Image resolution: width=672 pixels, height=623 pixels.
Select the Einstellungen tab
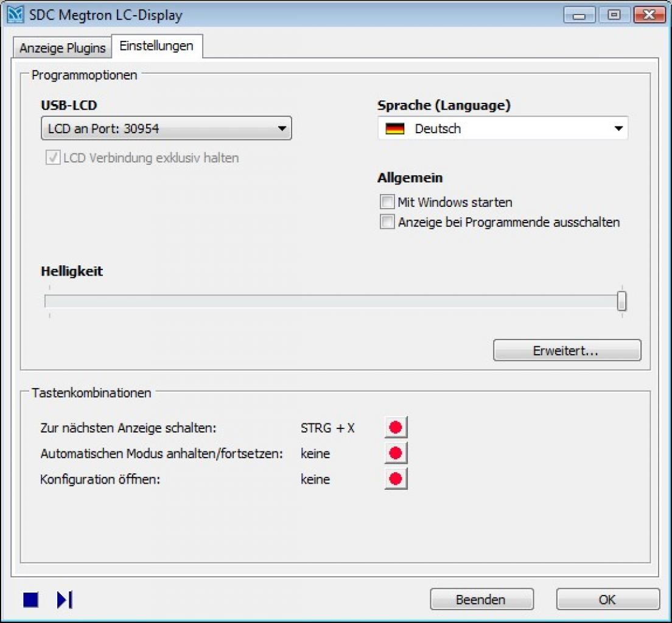click(156, 46)
